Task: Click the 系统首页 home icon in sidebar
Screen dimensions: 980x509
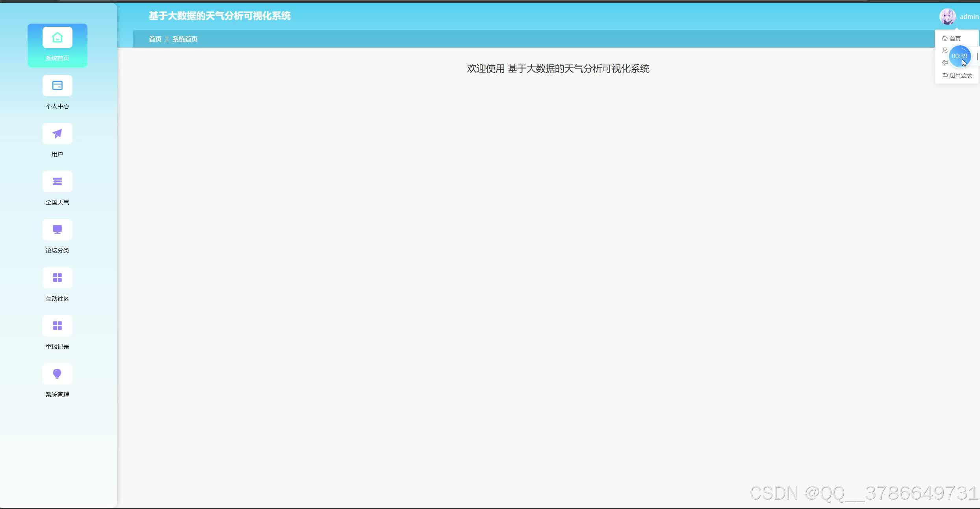Action: click(57, 37)
